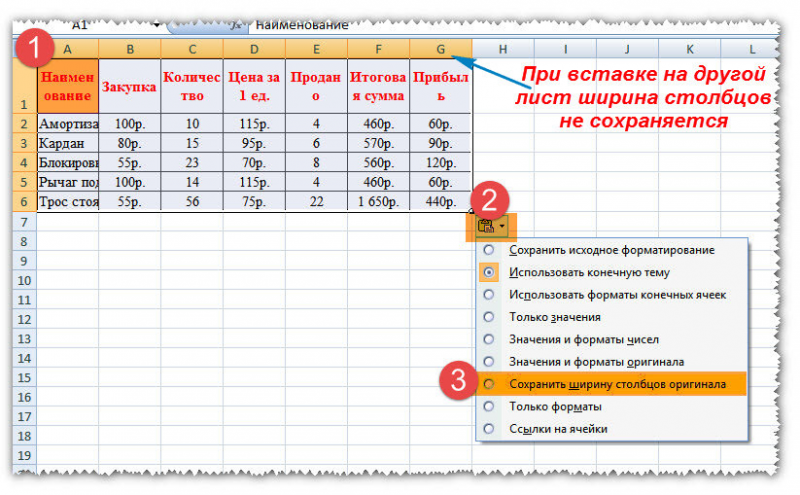Click the '75р.' price cell

pyautogui.click(x=254, y=202)
